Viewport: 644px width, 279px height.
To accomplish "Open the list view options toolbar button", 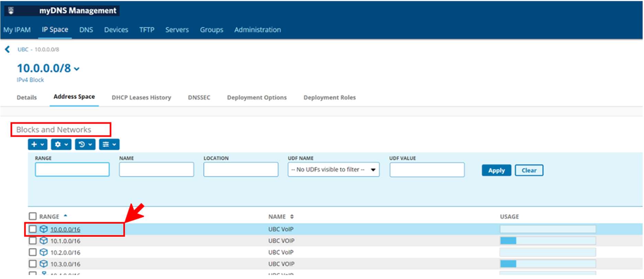I will [x=109, y=144].
